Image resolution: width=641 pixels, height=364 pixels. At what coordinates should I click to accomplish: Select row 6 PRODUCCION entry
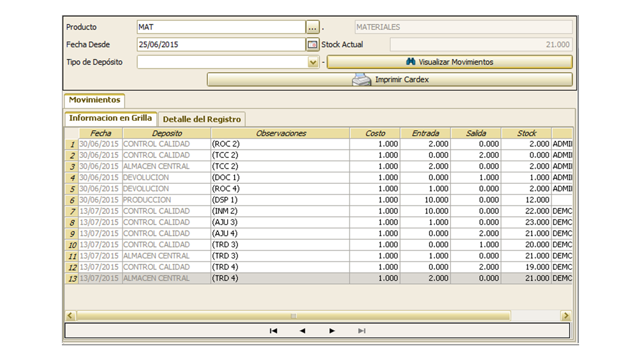[x=147, y=200]
